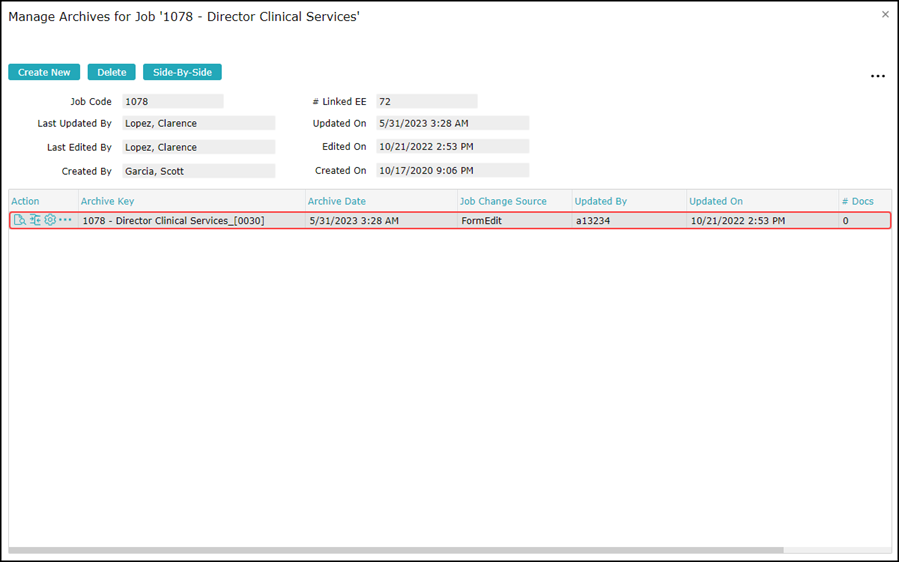Screen dimensions: 899x562
Task: Open the three-dot menu below the close button
Action: coord(878,76)
